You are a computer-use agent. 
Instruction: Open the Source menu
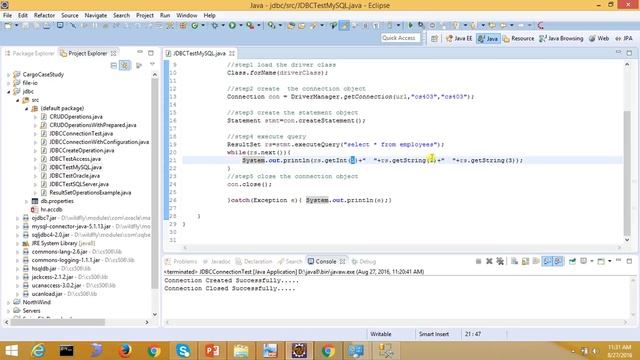click(x=70, y=15)
